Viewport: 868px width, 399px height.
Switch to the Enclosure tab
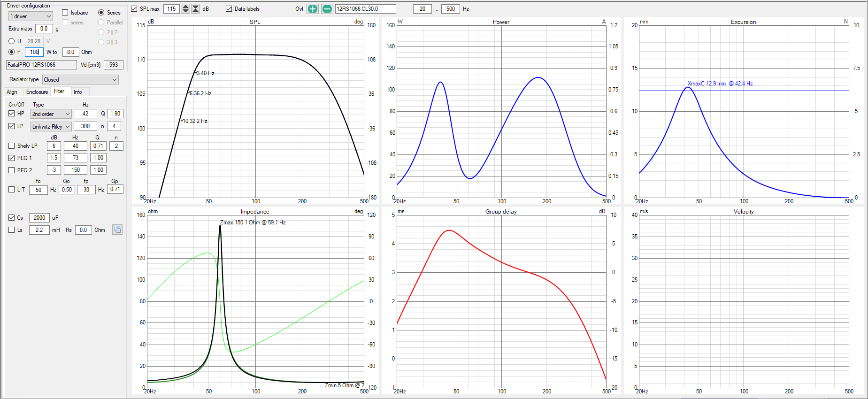pos(37,92)
